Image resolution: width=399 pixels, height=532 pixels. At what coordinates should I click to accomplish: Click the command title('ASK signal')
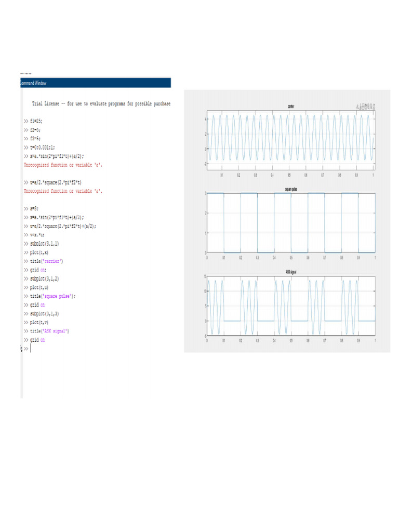tap(49, 331)
